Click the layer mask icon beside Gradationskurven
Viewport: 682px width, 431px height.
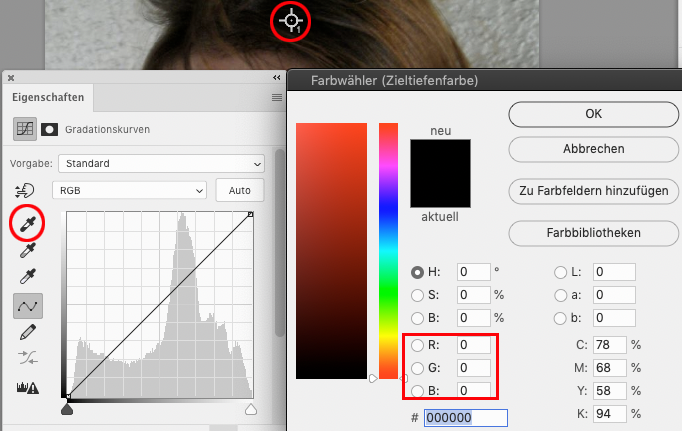pos(49,129)
